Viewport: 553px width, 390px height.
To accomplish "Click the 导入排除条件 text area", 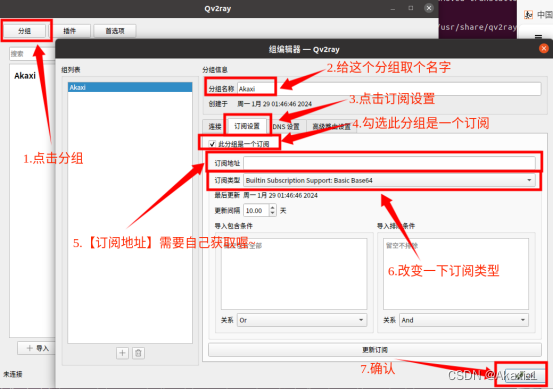I will pos(456,274).
